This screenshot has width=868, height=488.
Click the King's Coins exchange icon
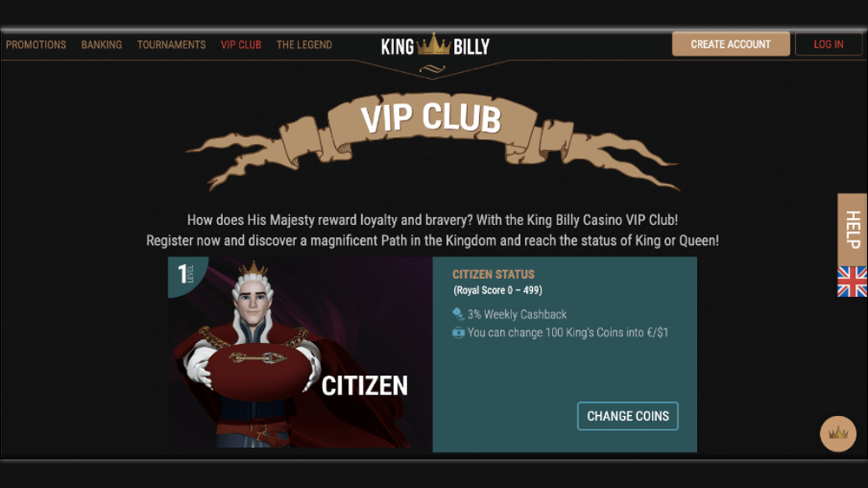[458, 333]
